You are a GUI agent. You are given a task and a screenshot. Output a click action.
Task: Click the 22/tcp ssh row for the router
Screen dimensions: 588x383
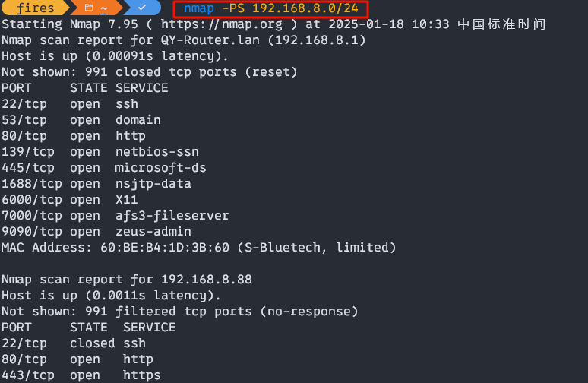[70, 104]
